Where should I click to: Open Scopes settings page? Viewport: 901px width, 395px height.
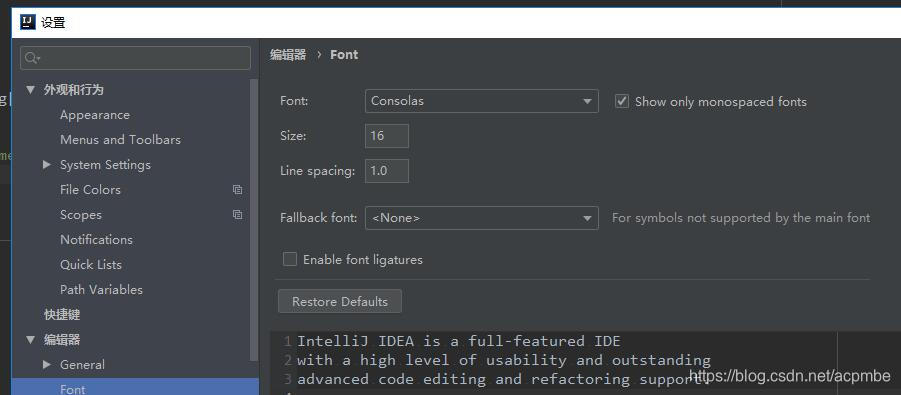tap(80, 214)
